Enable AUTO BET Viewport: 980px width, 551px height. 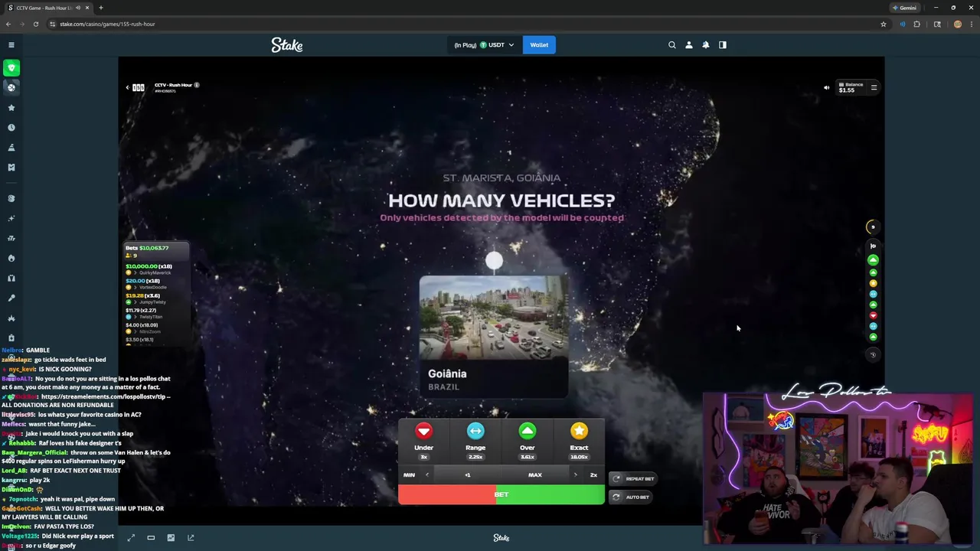pyautogui.click(x=631, y=497)
